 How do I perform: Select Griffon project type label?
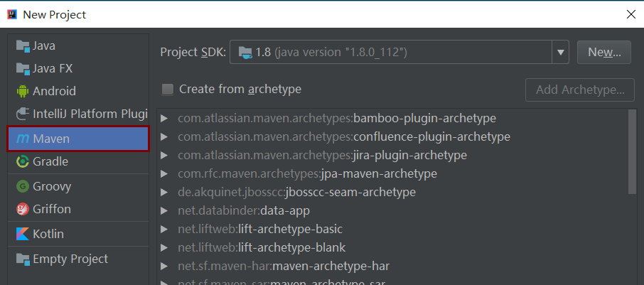52,209
